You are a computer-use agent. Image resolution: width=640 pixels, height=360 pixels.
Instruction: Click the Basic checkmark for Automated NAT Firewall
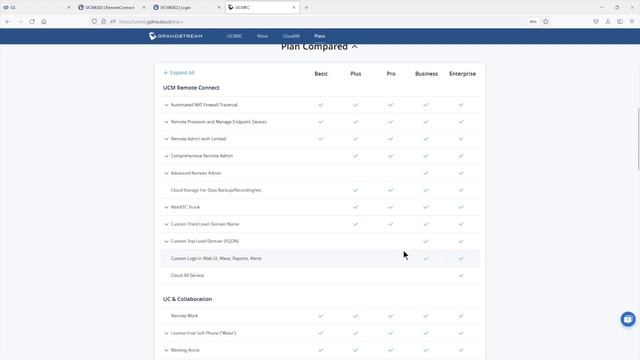point(320,105)
